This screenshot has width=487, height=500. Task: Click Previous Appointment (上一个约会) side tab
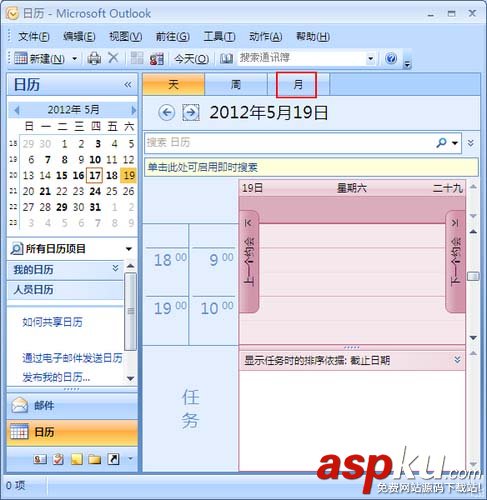tap(249, 262)
